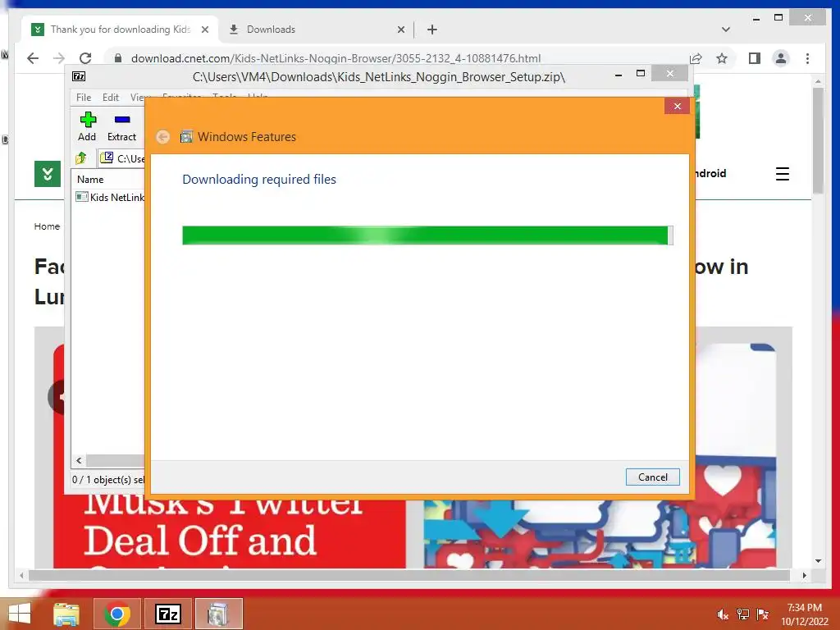
Task: Click Windows Features icon in taskbar
Action: (218, 614)
